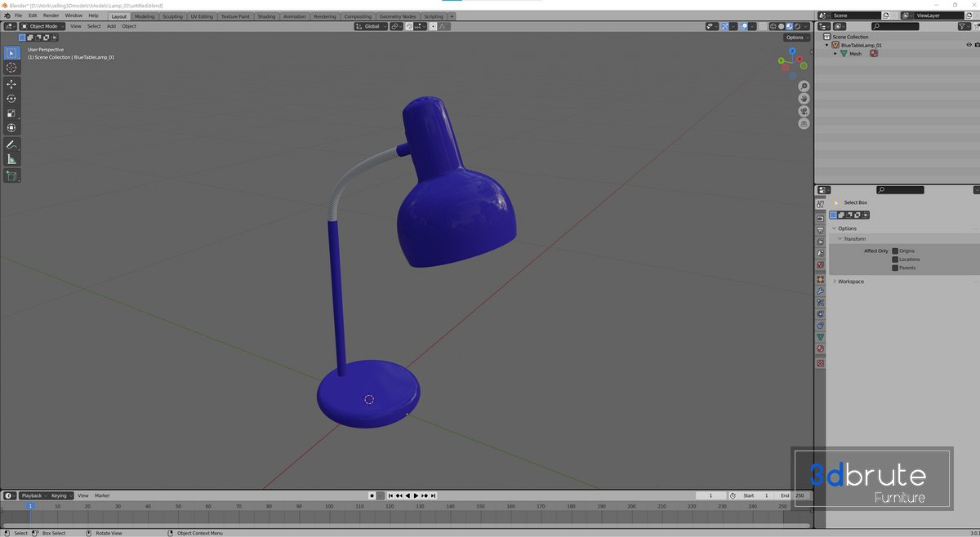Click the zoom magnifier in viewport gizmos
Image resolution: width=980 pixels, height=537 pixels.
pos(804,87)
